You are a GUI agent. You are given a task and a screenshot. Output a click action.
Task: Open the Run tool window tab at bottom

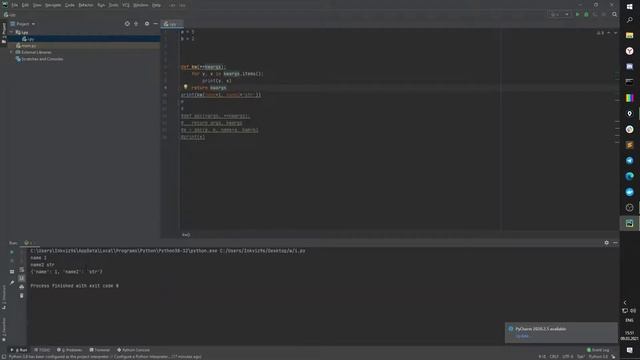pyautogui.click(x=19, y=350)
